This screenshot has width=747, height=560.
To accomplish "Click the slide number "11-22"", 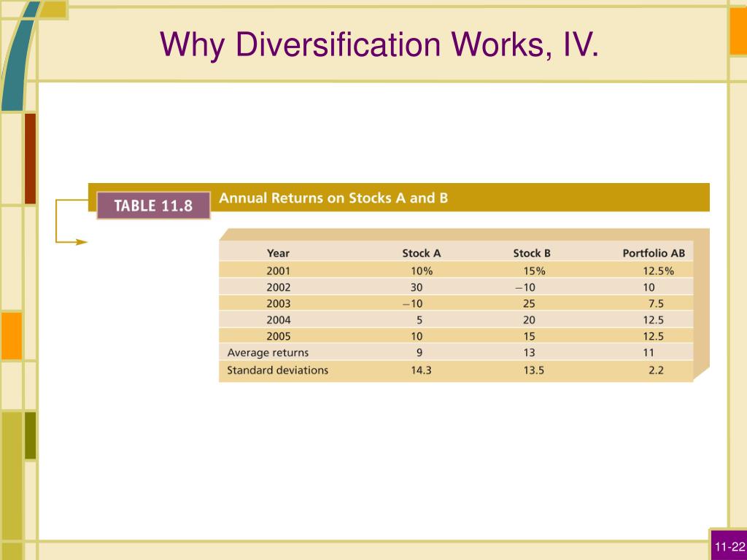I will coord(729,547).
